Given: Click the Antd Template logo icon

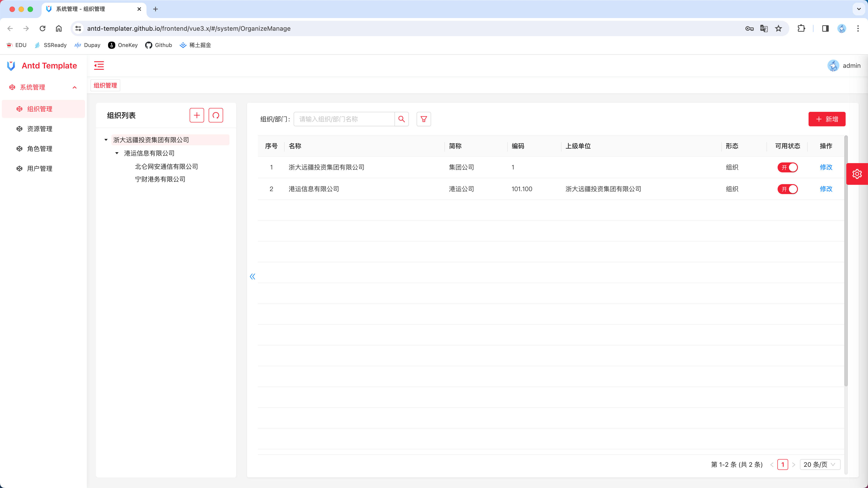Looking at the screenshot, I should coord(11,66).
